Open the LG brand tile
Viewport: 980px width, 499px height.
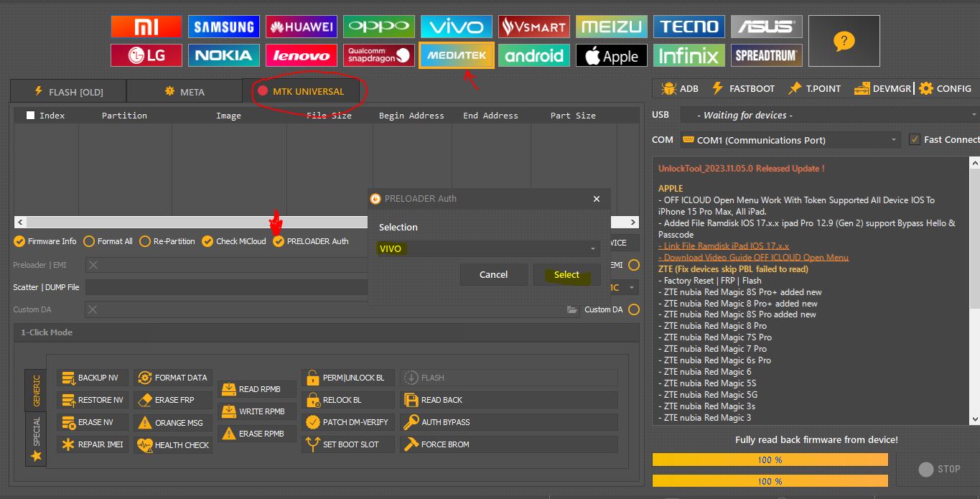146,55
